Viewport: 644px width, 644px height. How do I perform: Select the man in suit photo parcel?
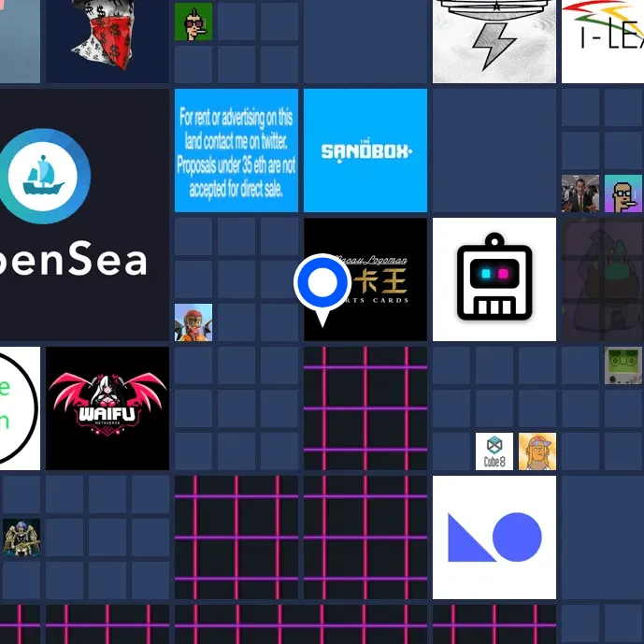(580, 193)
